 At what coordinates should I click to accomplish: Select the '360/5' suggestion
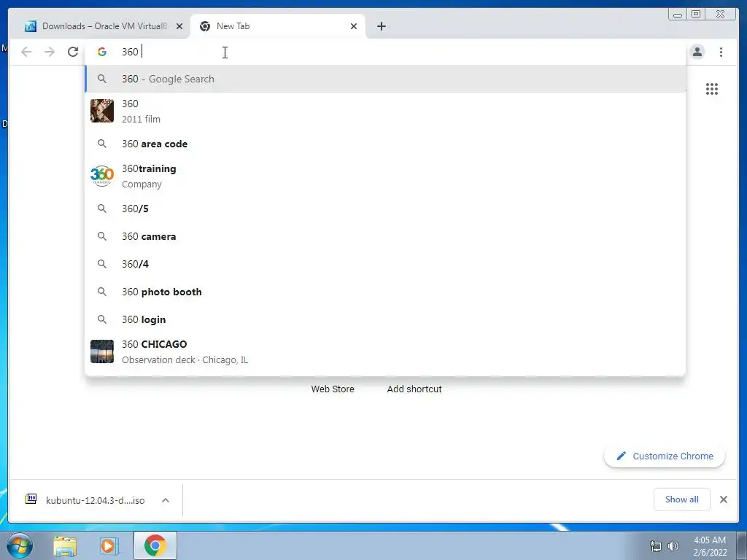pyautogui.click(x=385, y=209)
